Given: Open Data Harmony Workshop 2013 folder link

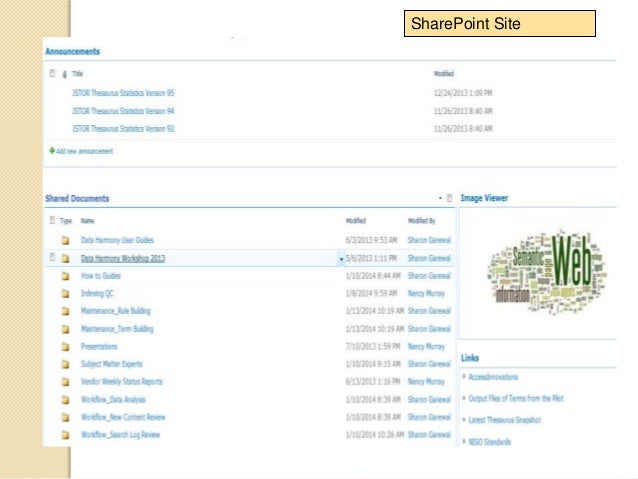Looking at the screenshot, I should pyautogui.click(x=123, y=258).
